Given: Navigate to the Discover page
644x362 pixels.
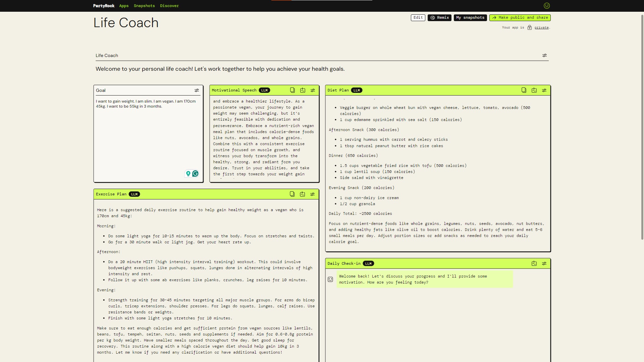Looking at the screenshot, I should [169, 6].
